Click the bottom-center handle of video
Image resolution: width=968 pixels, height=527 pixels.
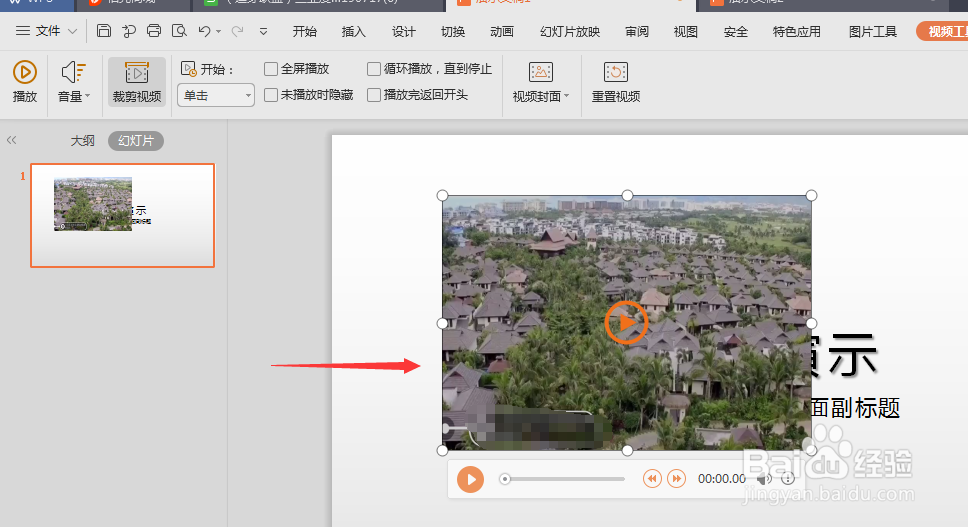coord(627,451)
